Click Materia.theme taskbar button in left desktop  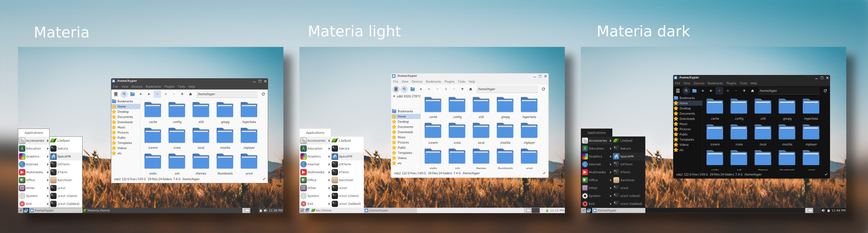click(x=98, y=210)
